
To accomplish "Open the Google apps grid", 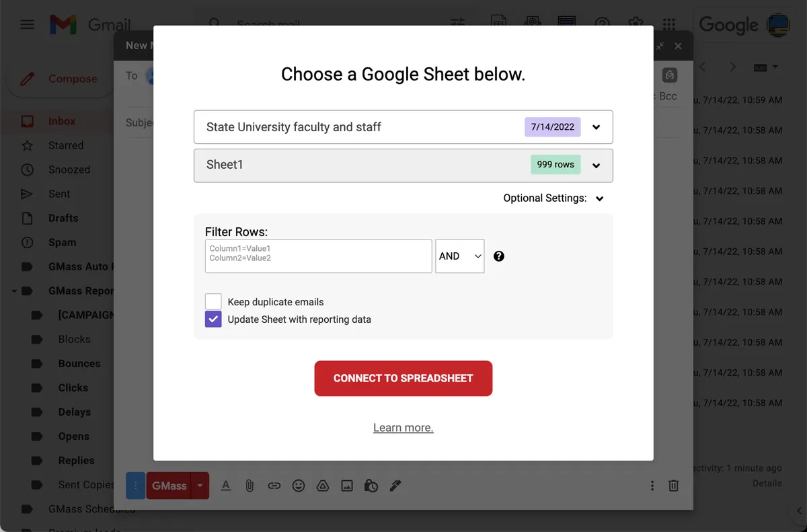I will [x=668, y=26].
